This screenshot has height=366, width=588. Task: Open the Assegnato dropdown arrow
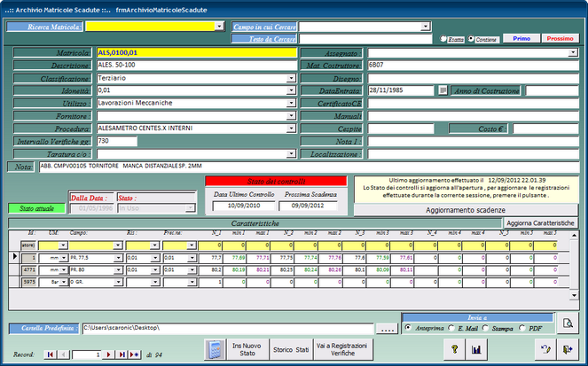point(573,53)
